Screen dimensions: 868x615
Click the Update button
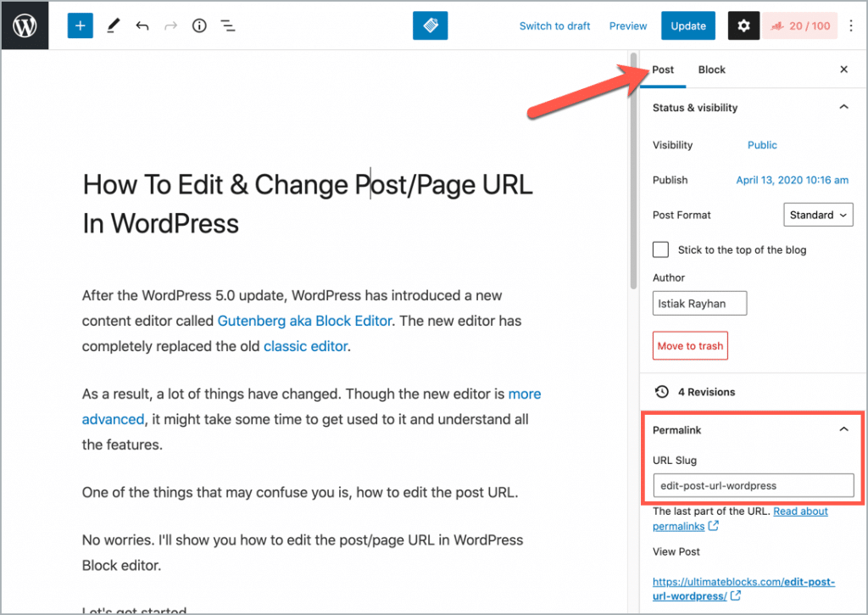coord(688,25)
